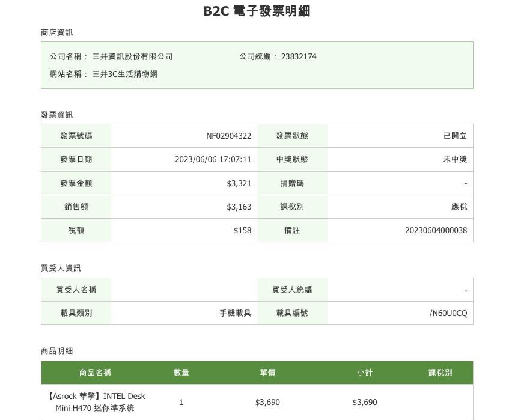
Task: Click the 數量 column header
Action: [181, 373]
